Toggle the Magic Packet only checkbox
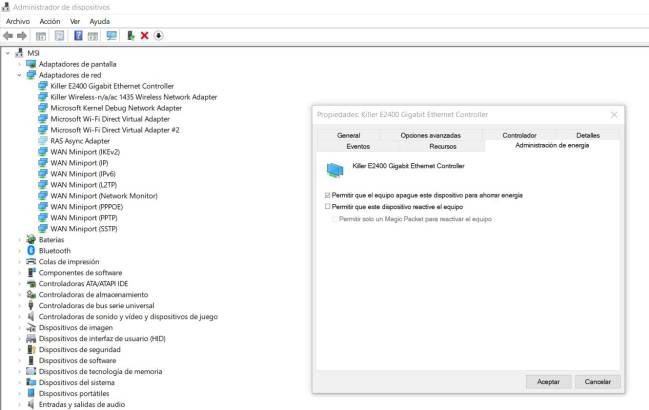Image resolution: width=649 pixels, height=410 pixels. point(335,219)
